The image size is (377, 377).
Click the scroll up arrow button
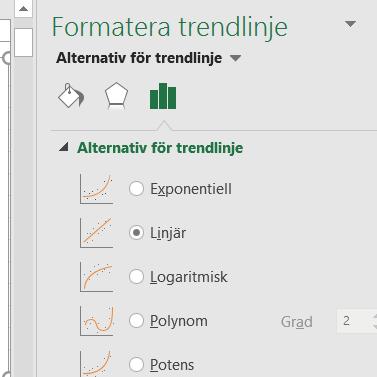point(23,8)
